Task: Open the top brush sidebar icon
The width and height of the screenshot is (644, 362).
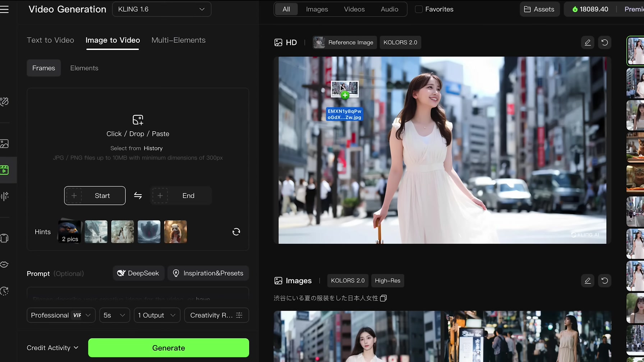Action: click(x=4, y=102)
